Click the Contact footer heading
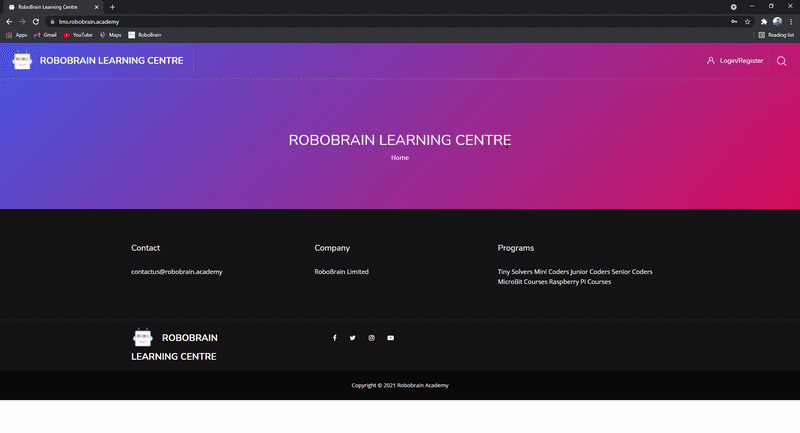Screen dimensions: 800x433 (x=145, y=248)
